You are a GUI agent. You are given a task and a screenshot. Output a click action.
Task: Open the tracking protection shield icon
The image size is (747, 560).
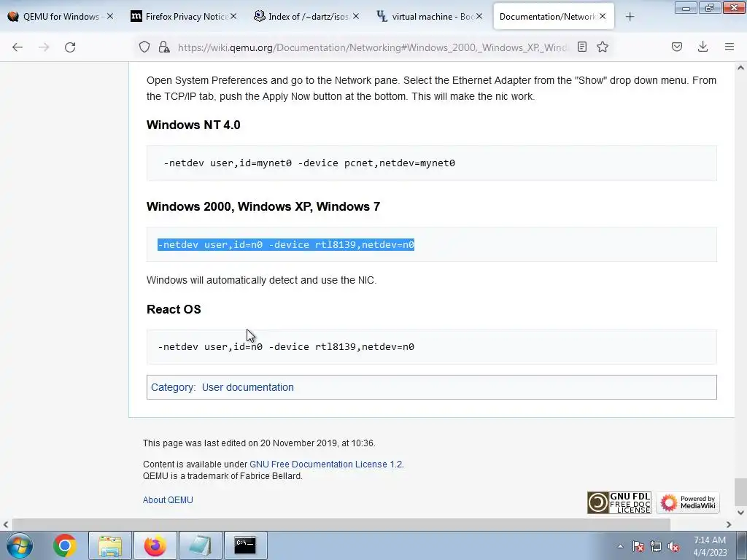(x=144, y=47)
